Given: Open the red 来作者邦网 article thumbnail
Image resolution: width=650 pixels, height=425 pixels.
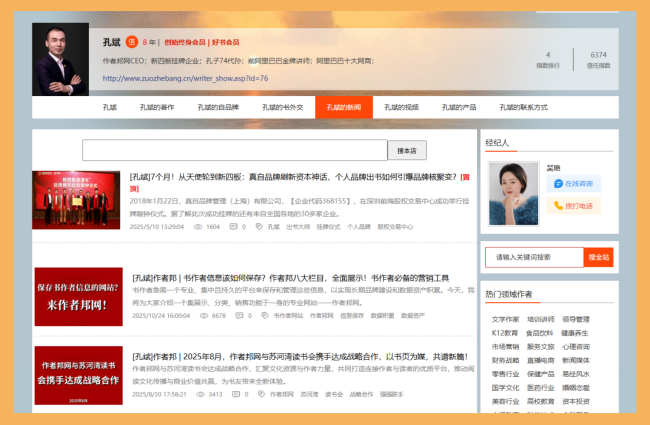Looking at the screenshot, I should click(78, 296).
